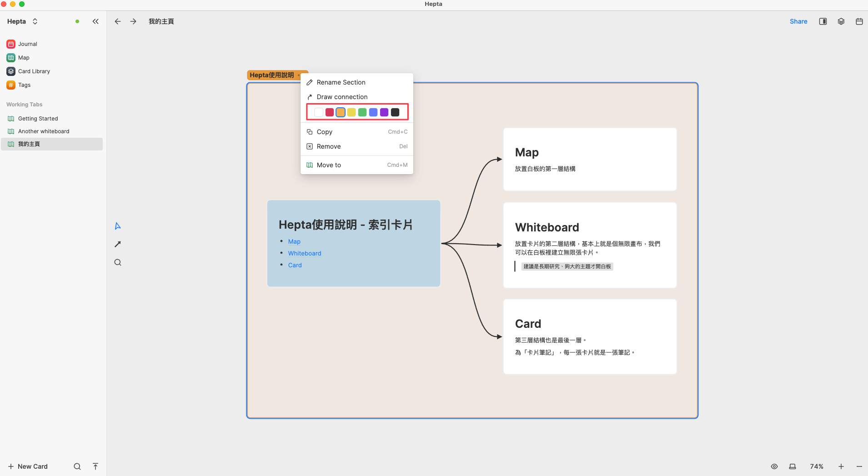Open the card stack panel top right
The image size is (868, 476).
pos(841,21)
